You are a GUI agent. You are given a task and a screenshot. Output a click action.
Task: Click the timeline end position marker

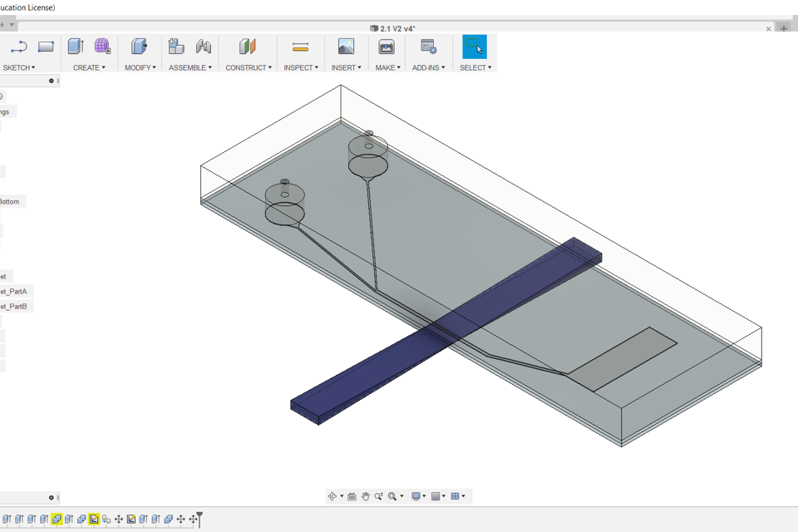[x=199, y=520]
